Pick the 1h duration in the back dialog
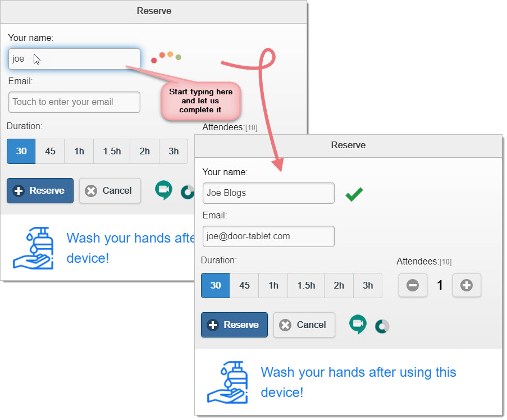 [79, 151]
